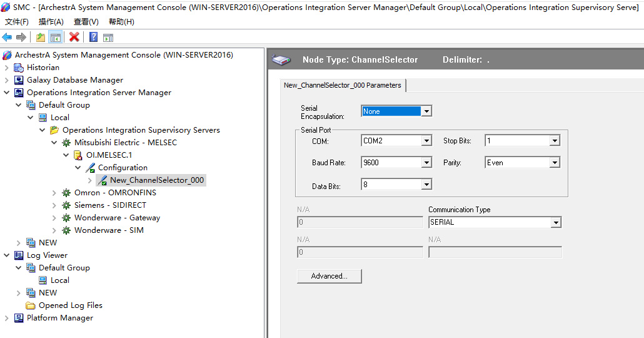Select the Historian node icon
Screen dimensions: 644x338
(19, 68)
